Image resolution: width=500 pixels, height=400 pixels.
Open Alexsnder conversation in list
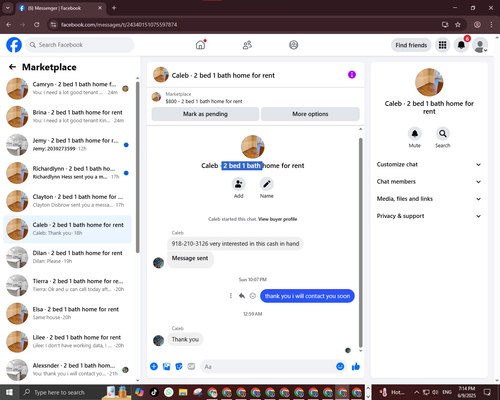click(x=67, y=369)
